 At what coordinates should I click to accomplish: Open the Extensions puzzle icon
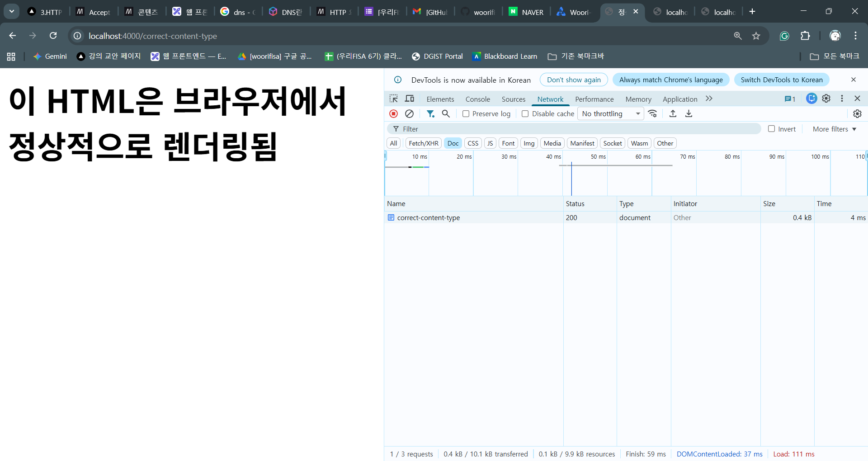pos(805,36)
